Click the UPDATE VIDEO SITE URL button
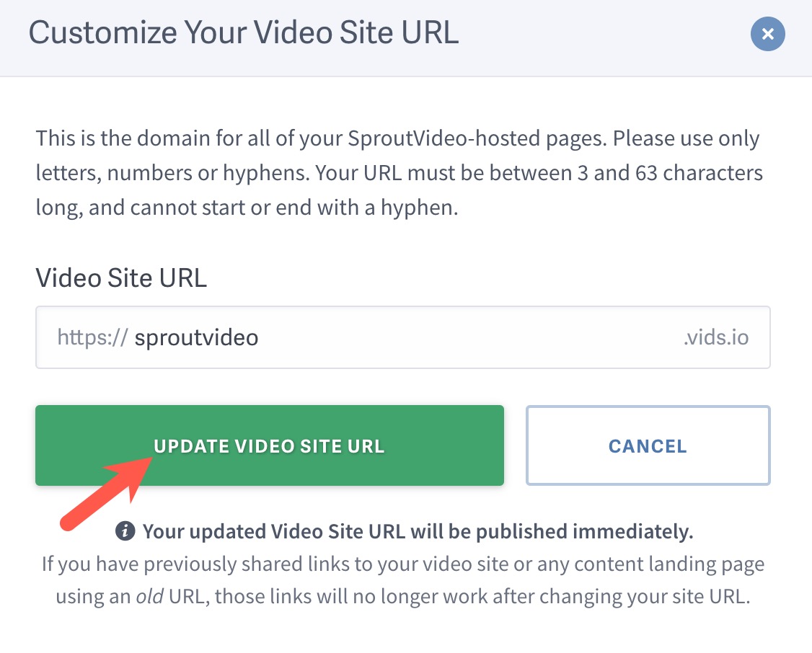The width and height of the screenshot is (812, 653). tap(270, 445)
